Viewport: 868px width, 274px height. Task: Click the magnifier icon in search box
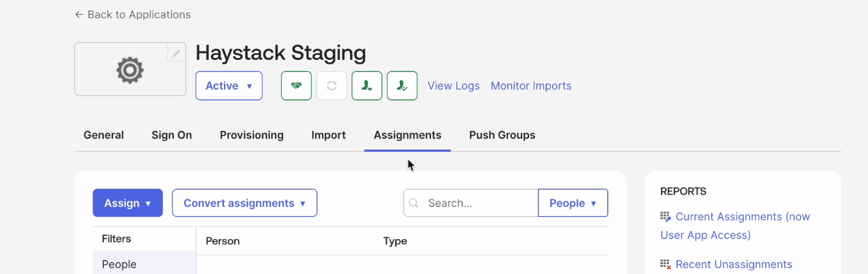tap(414, 203)
